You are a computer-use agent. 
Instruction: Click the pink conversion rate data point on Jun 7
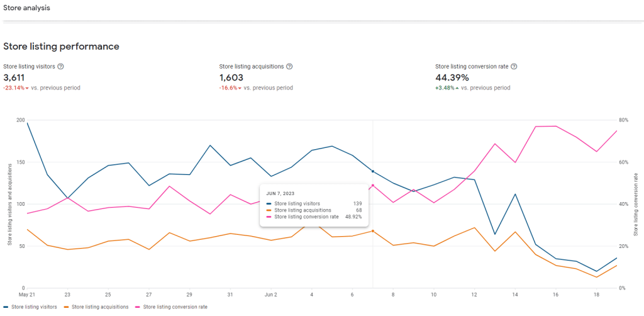372,185
